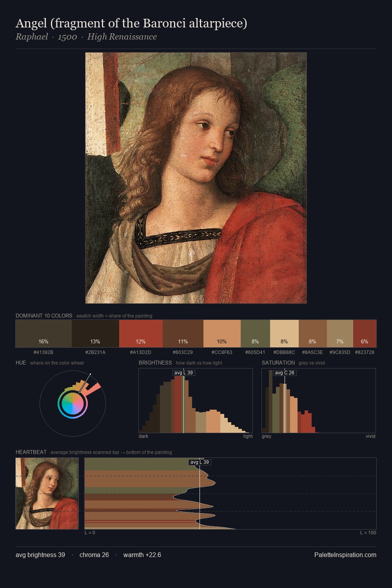Click the 'HUE' section heading
The image size is (392, 588).
[21, 363]
